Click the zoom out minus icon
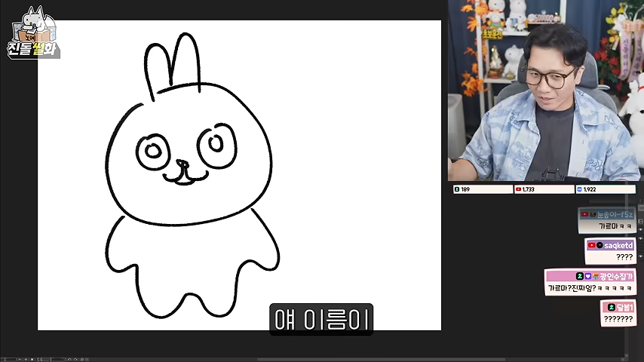 click(x=20, y=360)
